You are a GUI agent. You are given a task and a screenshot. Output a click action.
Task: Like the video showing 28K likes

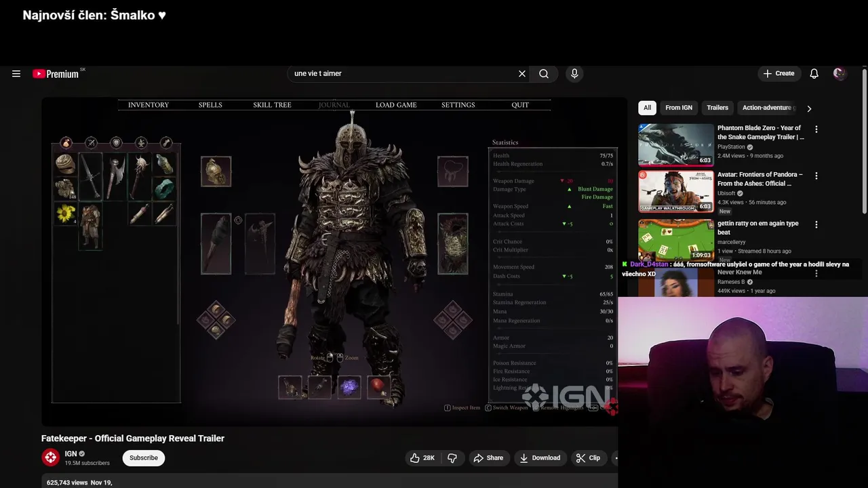(422, 458)
